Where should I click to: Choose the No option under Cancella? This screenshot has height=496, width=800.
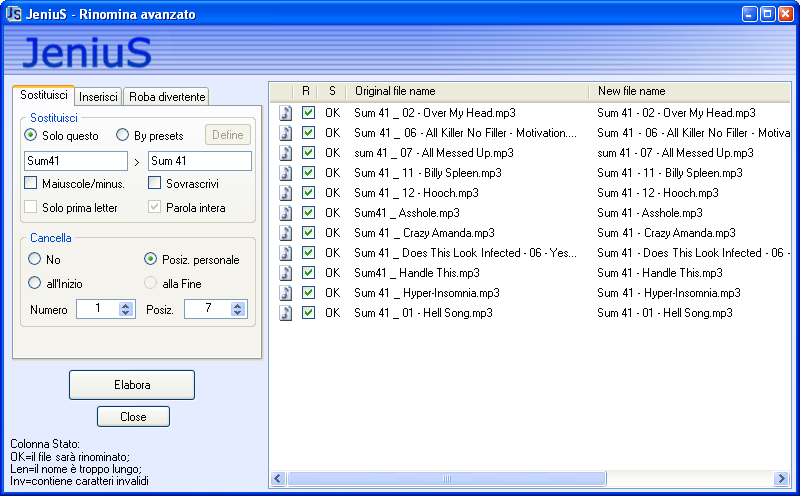coord(34,259)
